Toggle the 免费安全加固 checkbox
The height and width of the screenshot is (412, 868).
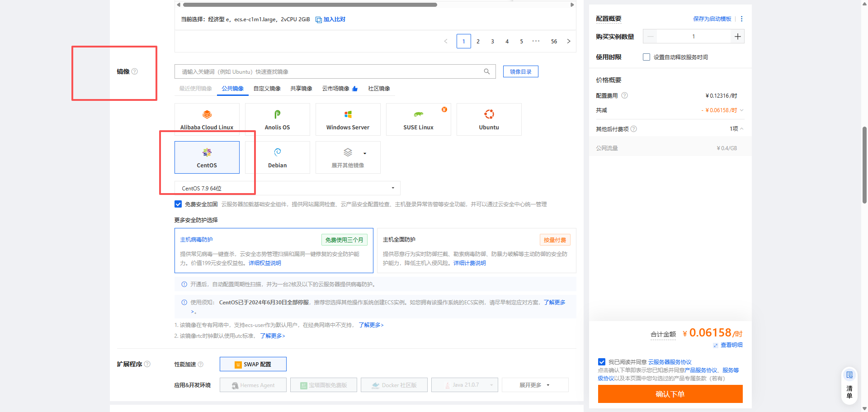[178, 204]
